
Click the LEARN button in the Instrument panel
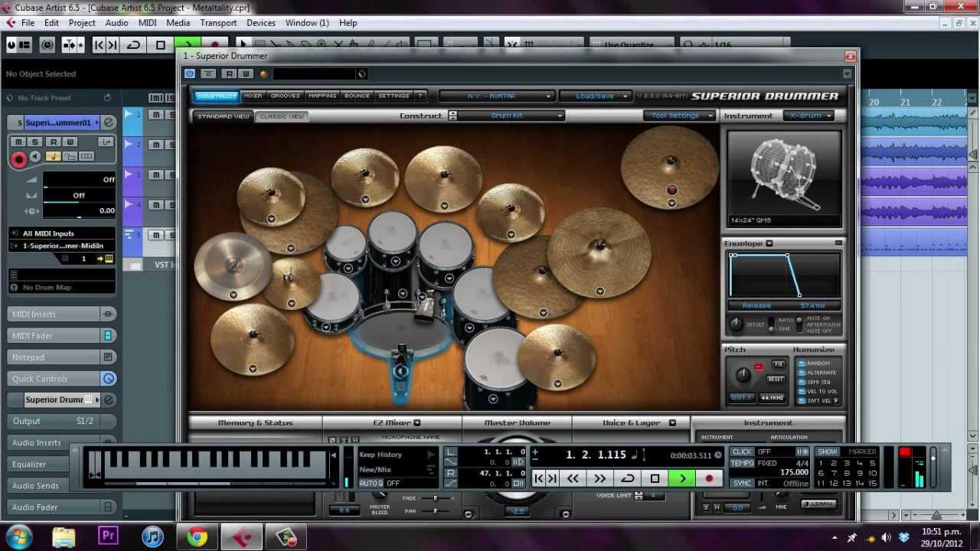click(x=818, y=504)
